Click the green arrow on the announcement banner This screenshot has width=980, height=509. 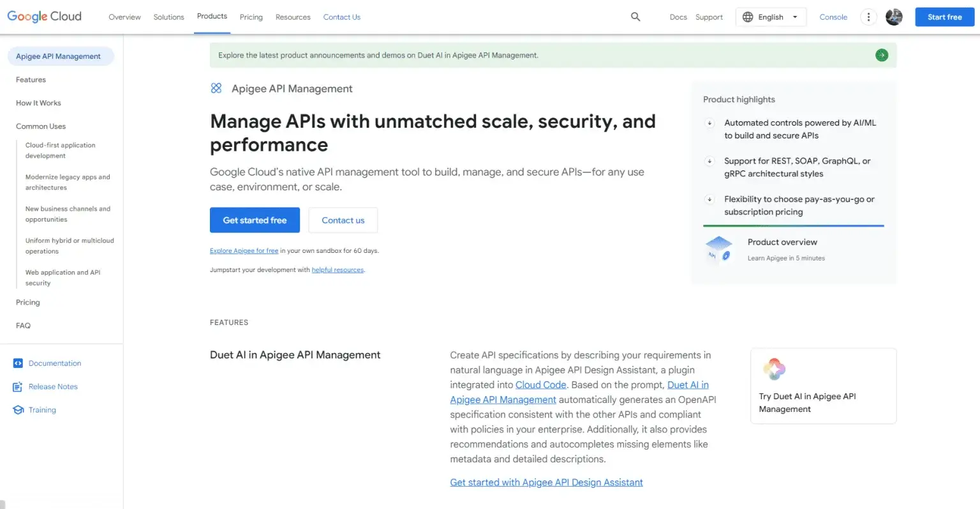coord(881,55)
